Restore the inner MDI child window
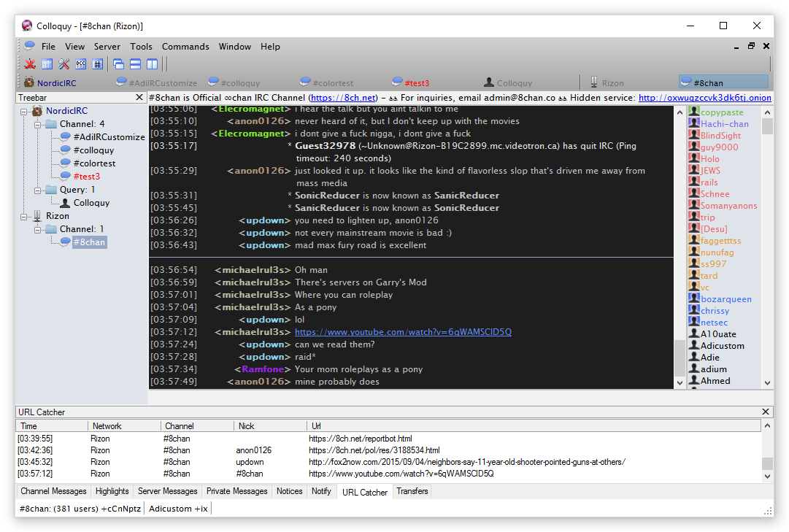The height and width of the screenshot is (532, 789). click(x=751, y=46)
